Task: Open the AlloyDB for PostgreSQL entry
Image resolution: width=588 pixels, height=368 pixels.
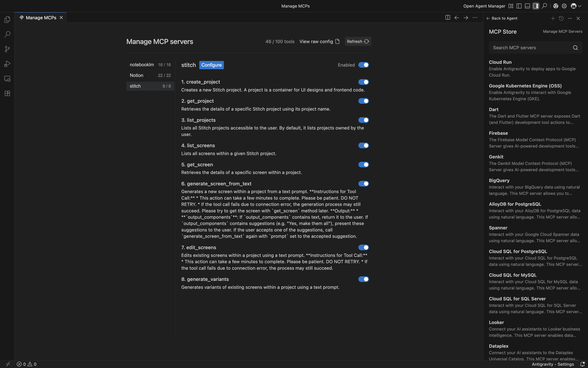Action: pos(535,210)
